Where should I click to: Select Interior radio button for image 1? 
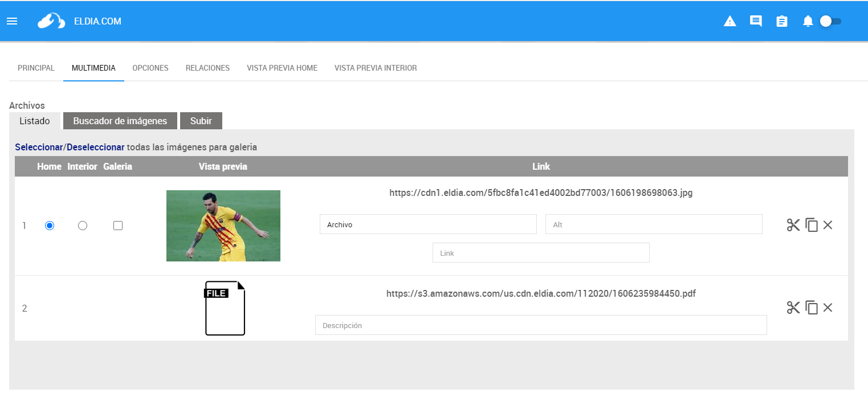(x=83, y=226)
